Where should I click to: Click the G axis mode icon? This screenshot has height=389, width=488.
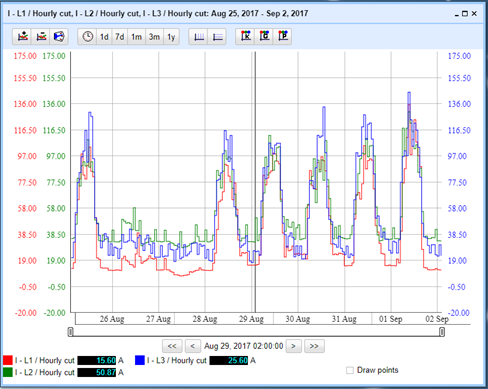coord(264,36)
